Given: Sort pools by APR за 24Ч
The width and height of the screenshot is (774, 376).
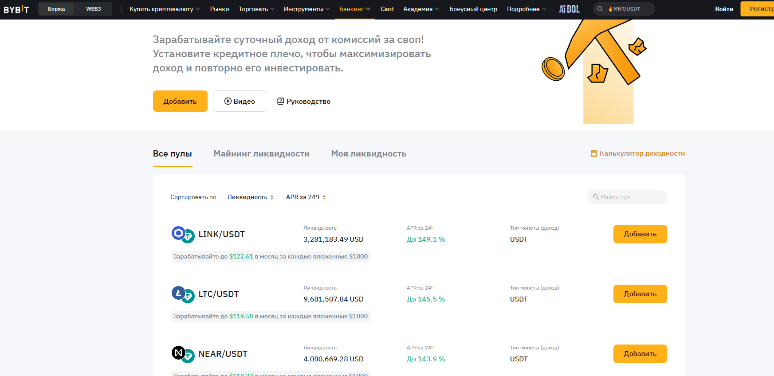Looking at the screenshot, I should point(306,197).
